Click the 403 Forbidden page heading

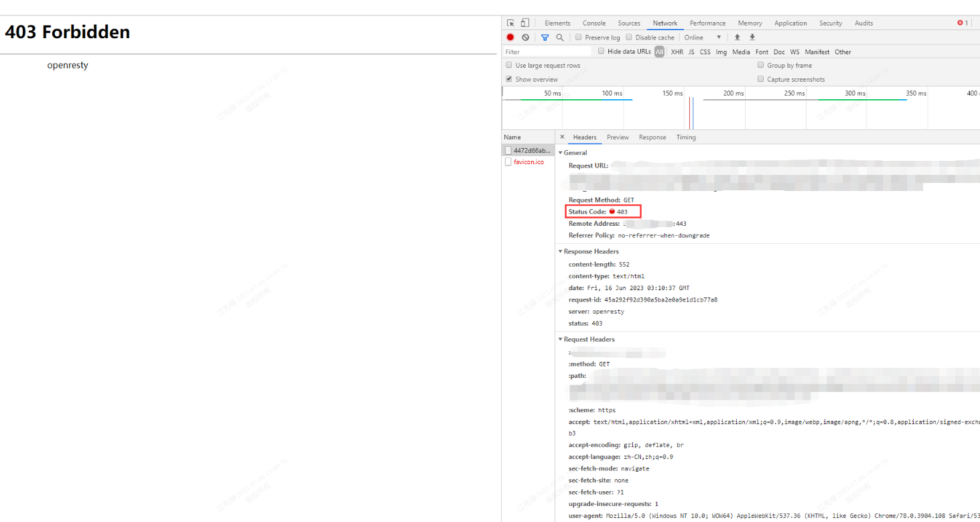pos(68,32)
